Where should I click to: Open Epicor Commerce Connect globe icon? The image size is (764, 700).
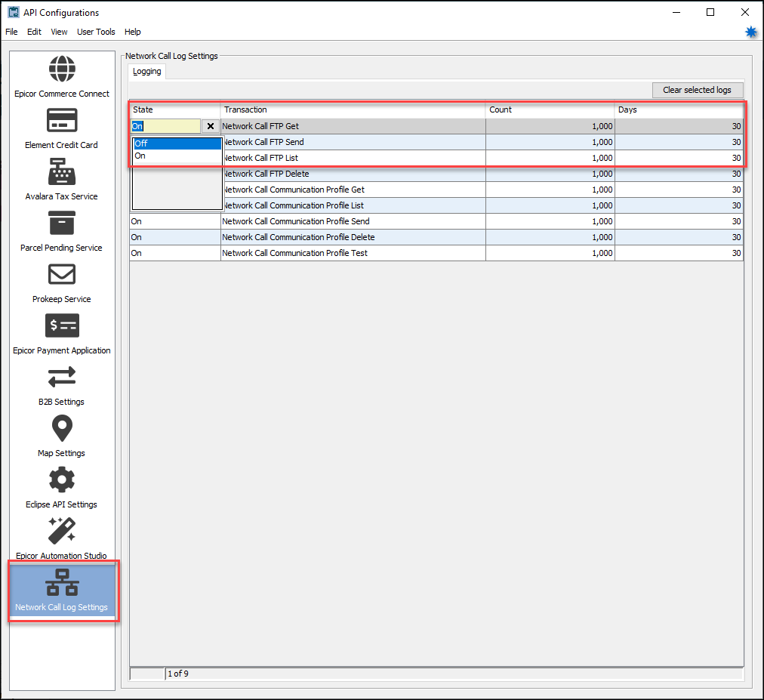pyautogui.click(x=62, y=69)
